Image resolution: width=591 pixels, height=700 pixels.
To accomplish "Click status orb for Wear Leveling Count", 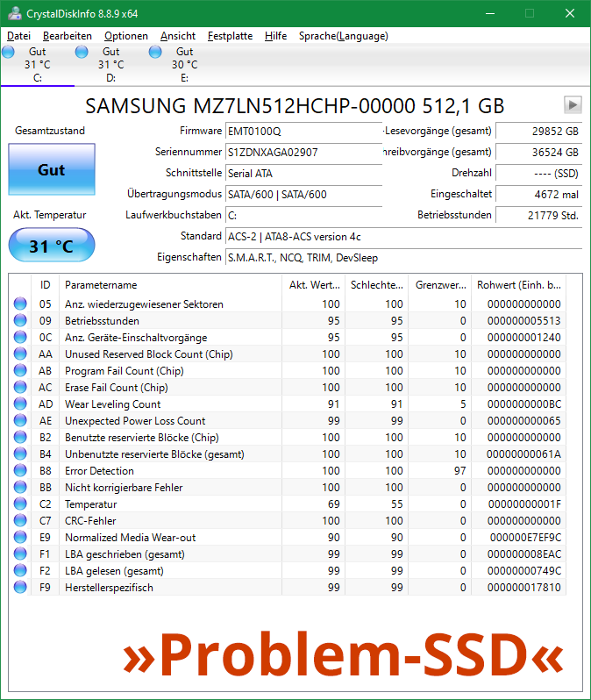I will point(20,404).
